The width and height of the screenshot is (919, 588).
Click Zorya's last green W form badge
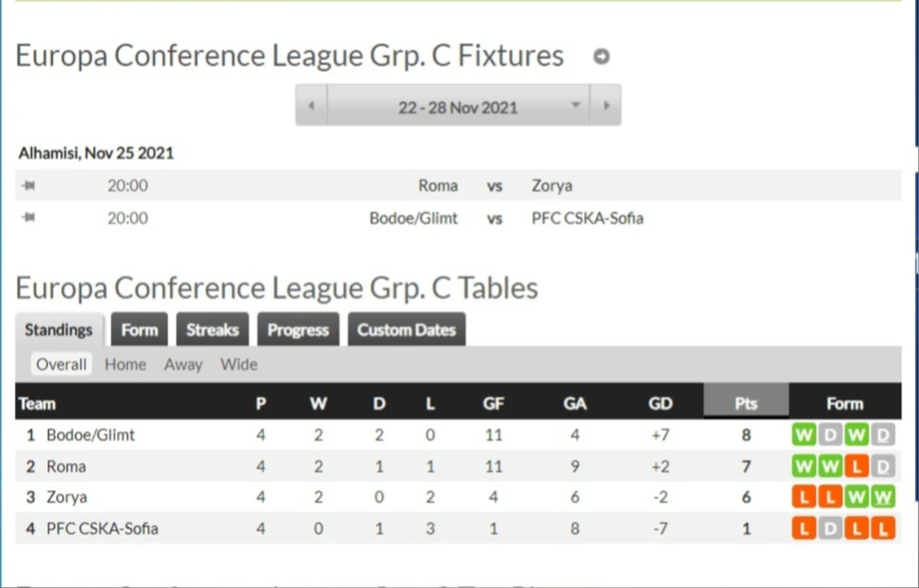[x=882, y=497]
